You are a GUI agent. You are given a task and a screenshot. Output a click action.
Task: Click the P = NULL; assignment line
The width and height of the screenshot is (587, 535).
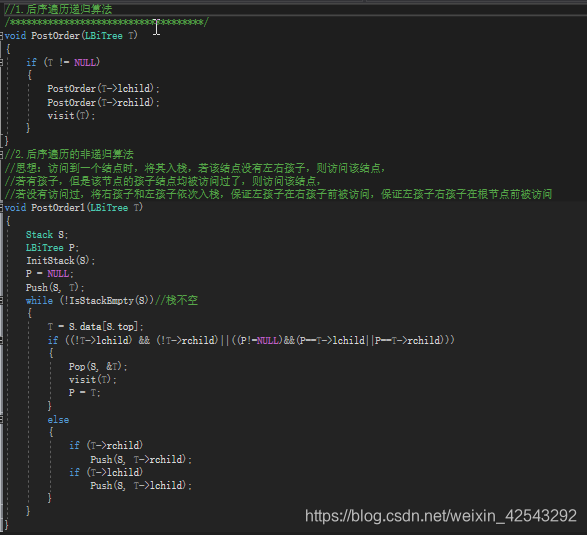49,274
